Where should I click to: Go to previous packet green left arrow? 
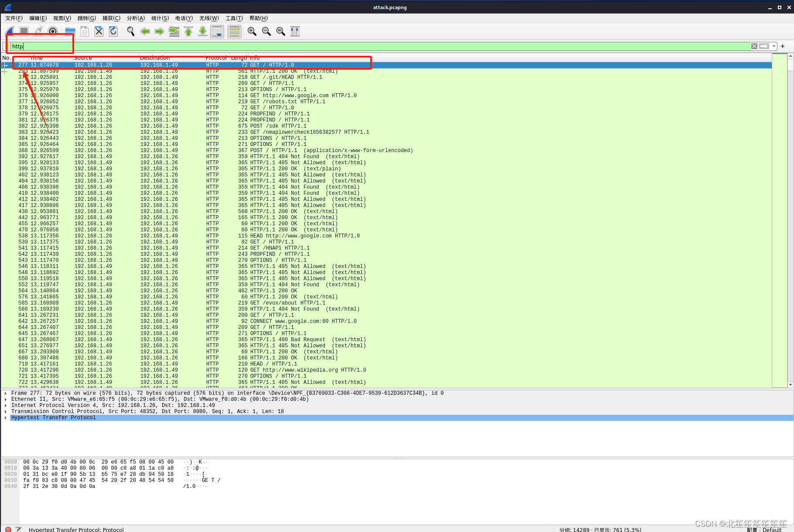pos(145,31)
